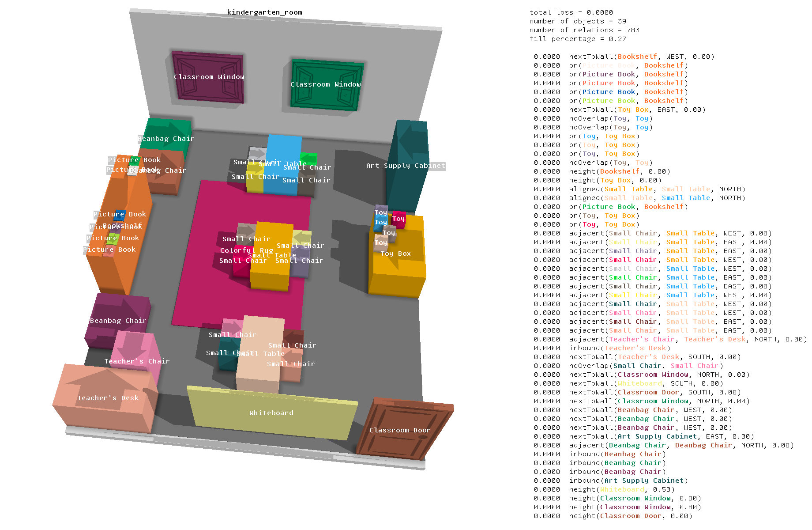Select the Toy Box label

(x=396, y=254)
